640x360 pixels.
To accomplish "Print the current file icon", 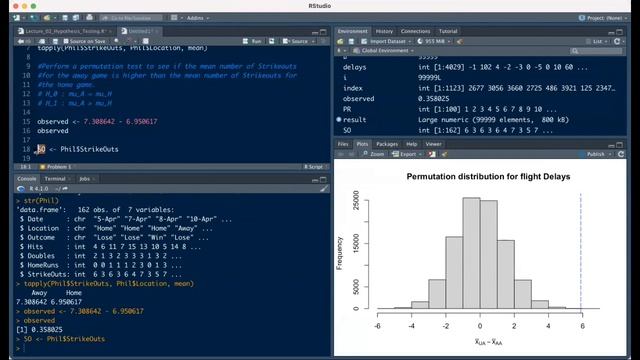I will click(x=89, y=18).
